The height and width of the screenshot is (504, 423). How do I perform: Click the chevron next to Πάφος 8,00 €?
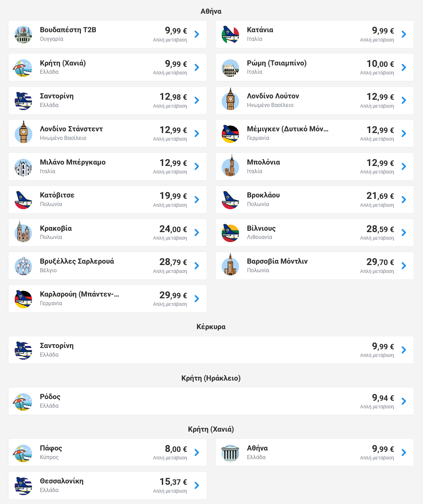tap(197, 453)
